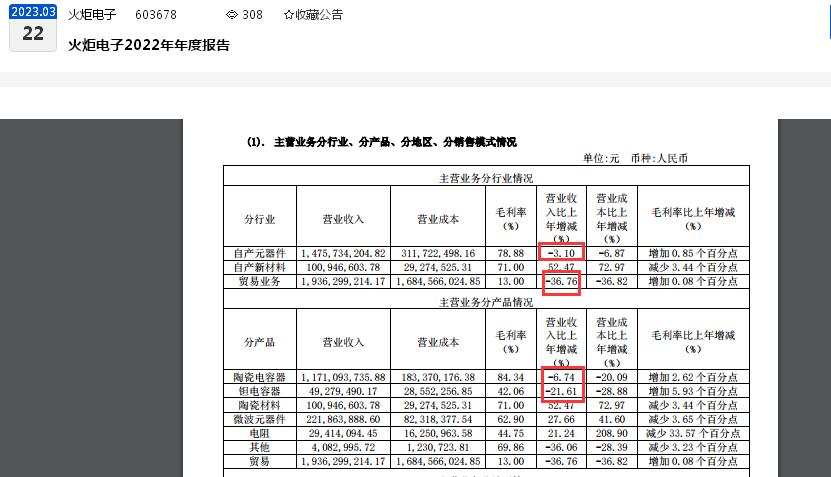
Task: Click the 钽电容器 row label
Action: coord(260,391)
